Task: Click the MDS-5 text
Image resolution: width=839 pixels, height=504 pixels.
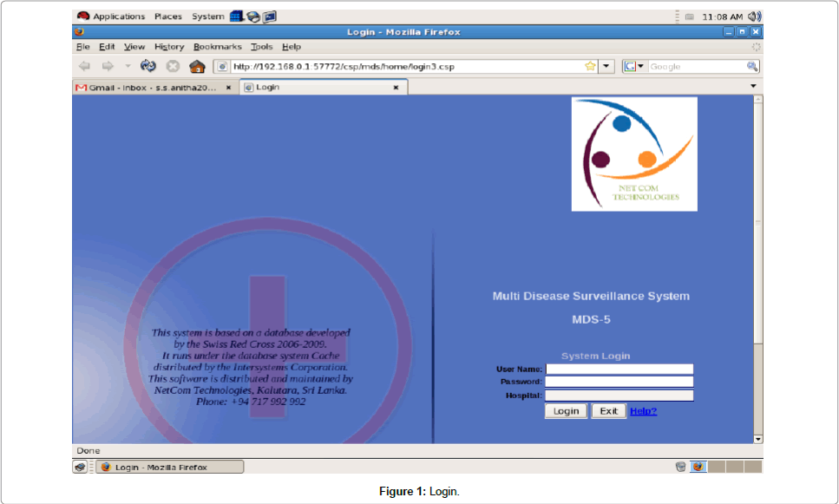Action: pos(591,319)
